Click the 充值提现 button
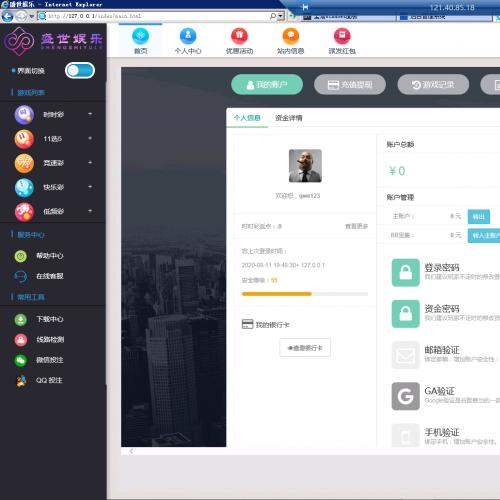Image resolution: width=500 pixels, height=500 pixels. 350,85
